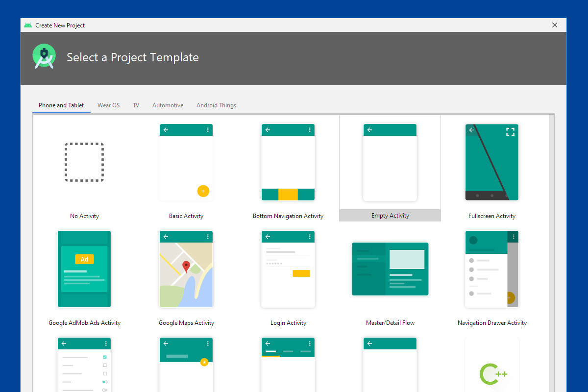
Task: Click the highlighted Empty Activity label
Action: (390, 216)
